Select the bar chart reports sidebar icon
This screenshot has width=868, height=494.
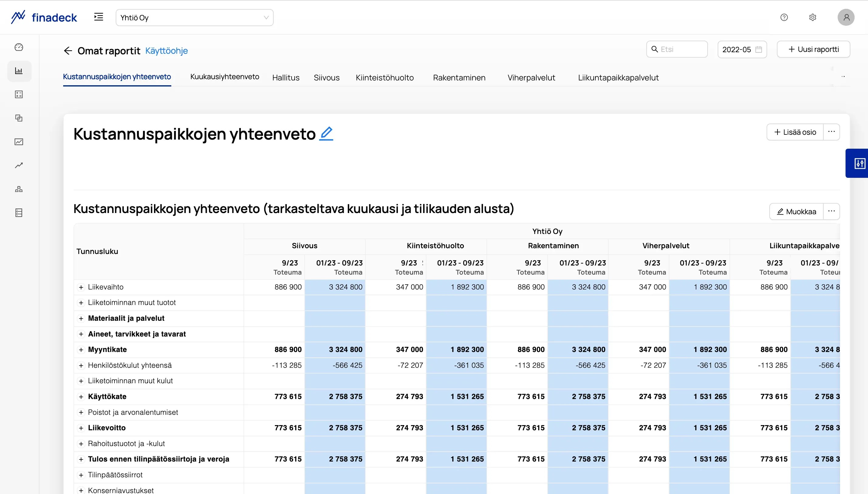(19, 71)
